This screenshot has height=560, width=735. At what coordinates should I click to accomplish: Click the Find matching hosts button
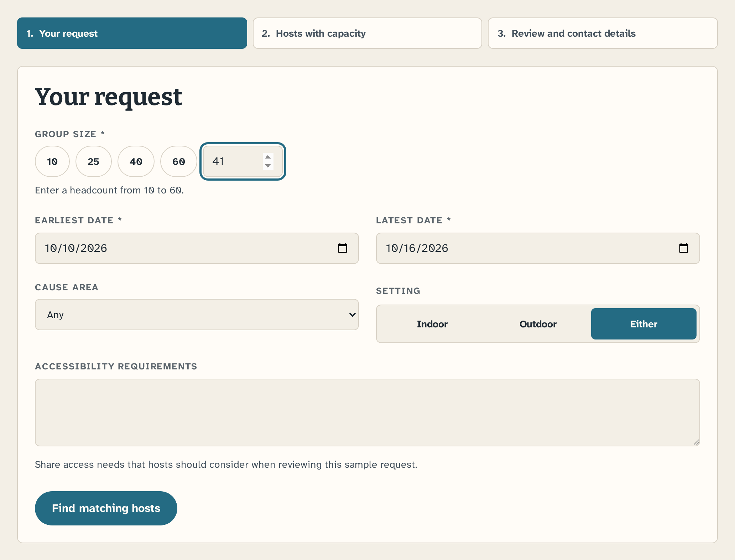[106, 508]
